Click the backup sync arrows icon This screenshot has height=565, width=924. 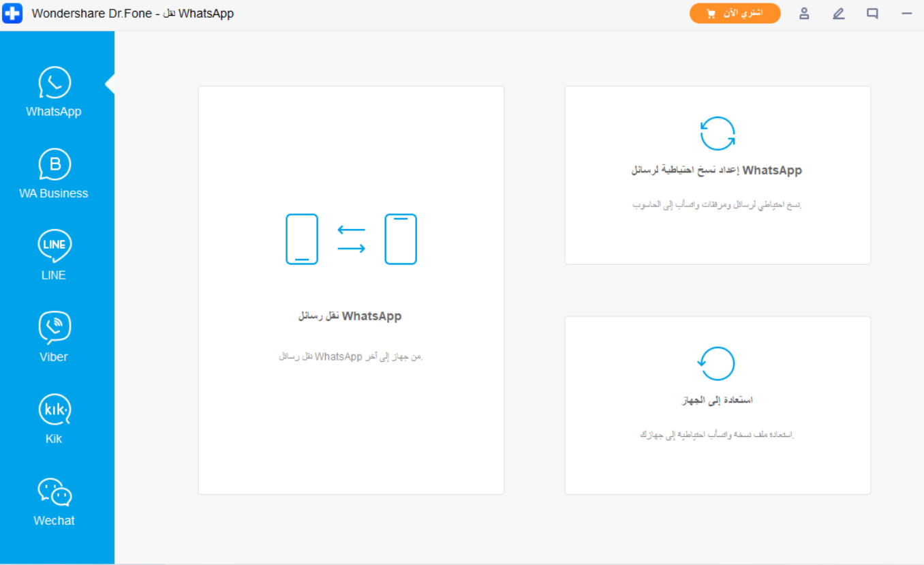pyautogui.click(x=718, y=134)
